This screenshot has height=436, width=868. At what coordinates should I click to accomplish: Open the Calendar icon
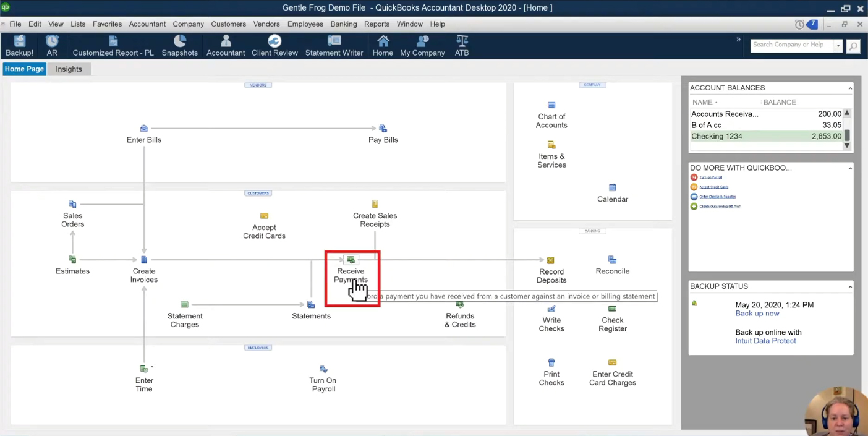(612, 187)
